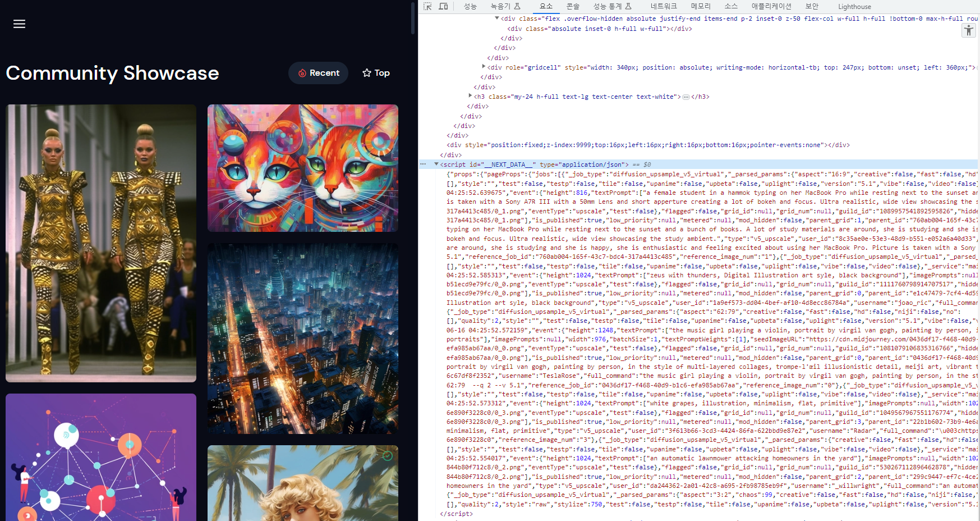Click the cdn.midjourney.com URL text

pyautogui.click(x=892, y=339)
